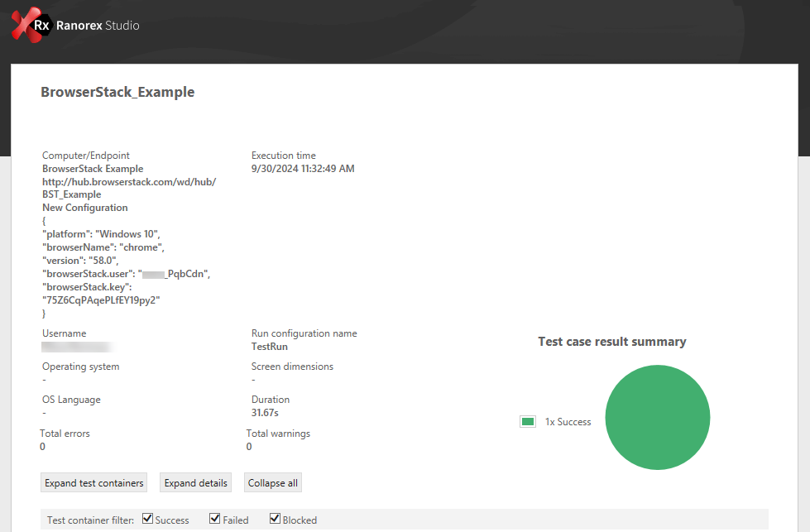Click the BrowserStack_Example report title

117,92
